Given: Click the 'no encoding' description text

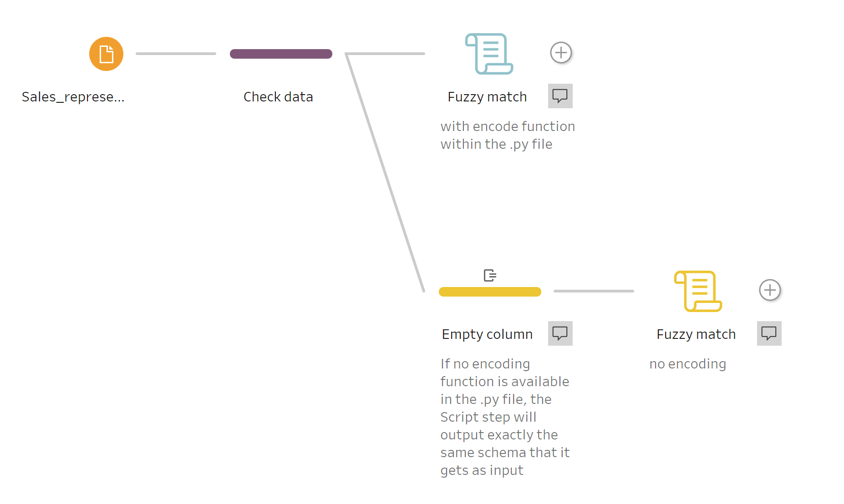Looking at the screenshot, I should point(687,364).
